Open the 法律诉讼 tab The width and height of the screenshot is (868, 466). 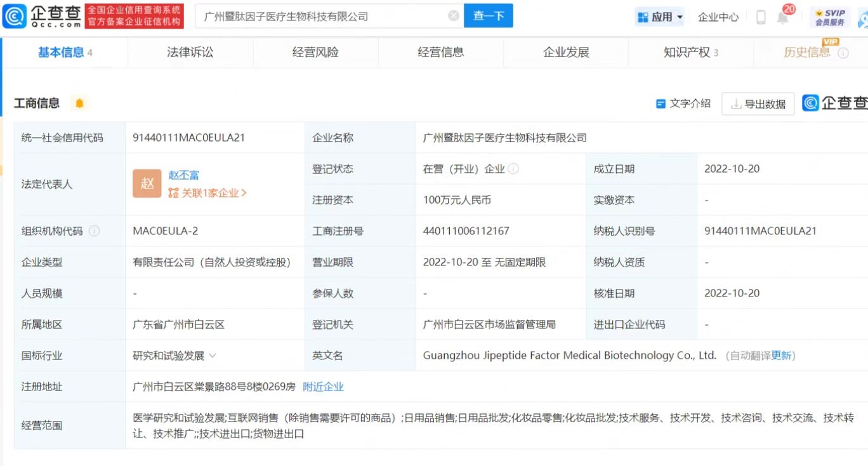point(190,53)
